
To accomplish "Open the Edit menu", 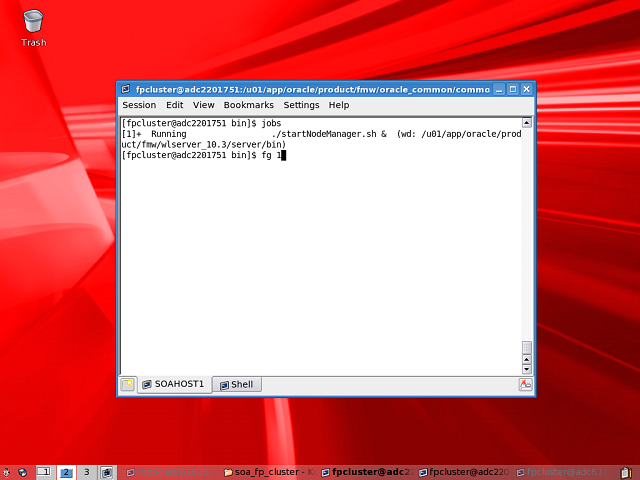I will click(175, 105).
